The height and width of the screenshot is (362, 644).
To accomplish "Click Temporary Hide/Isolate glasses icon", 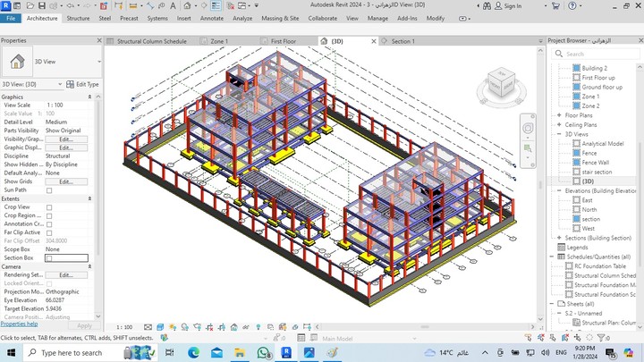I will [246, 327].
